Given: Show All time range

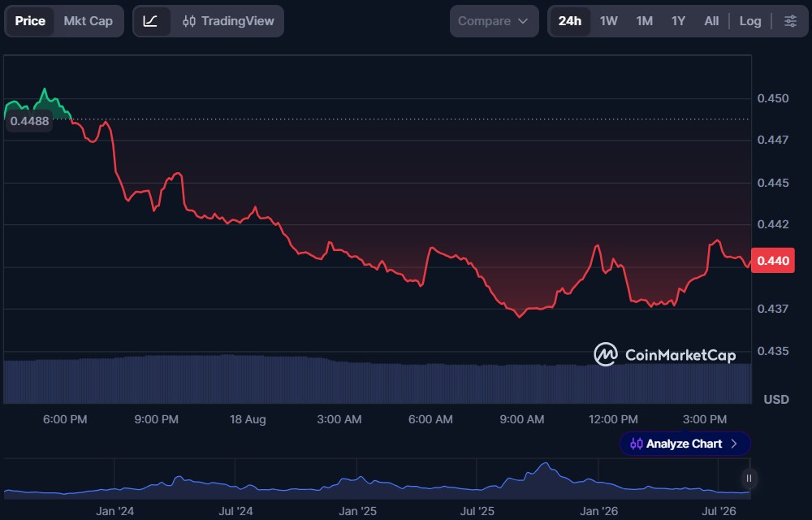Looking at the screenshot, I should 711,21.
